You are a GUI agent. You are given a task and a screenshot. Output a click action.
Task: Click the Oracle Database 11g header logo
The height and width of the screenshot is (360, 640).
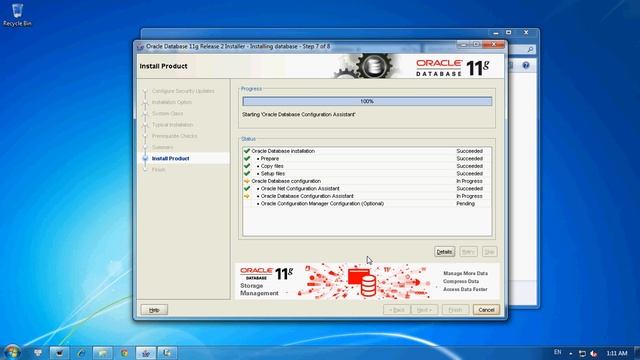click(x=452, y=68)
